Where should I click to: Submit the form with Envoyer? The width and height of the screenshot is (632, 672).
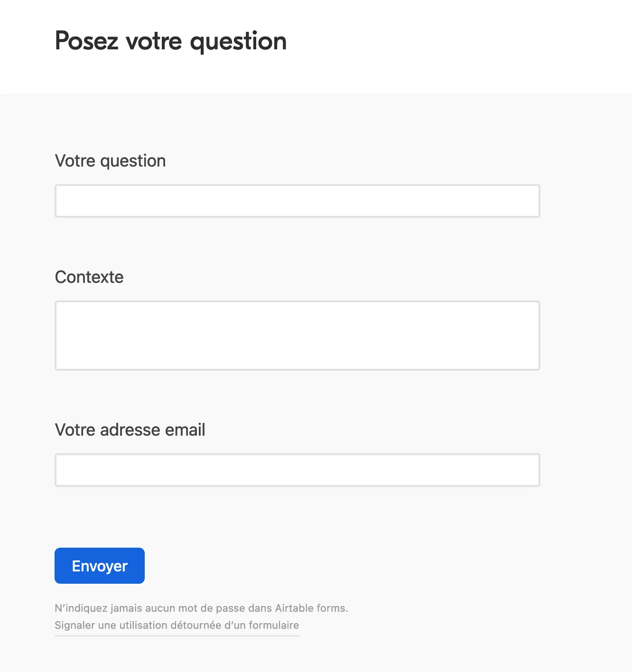pos(100,566)
